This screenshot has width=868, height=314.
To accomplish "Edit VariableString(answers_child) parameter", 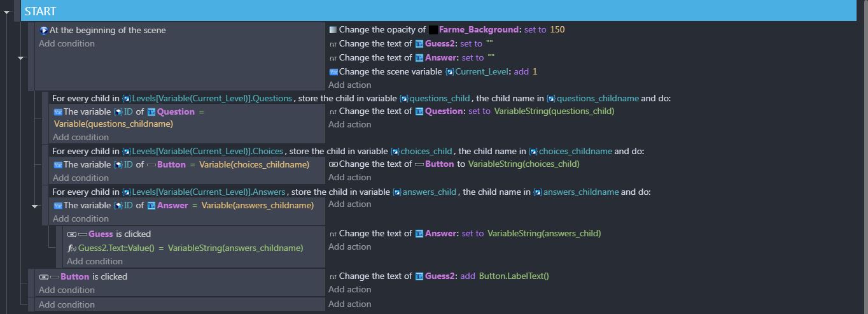I will [x=544, y=234].
